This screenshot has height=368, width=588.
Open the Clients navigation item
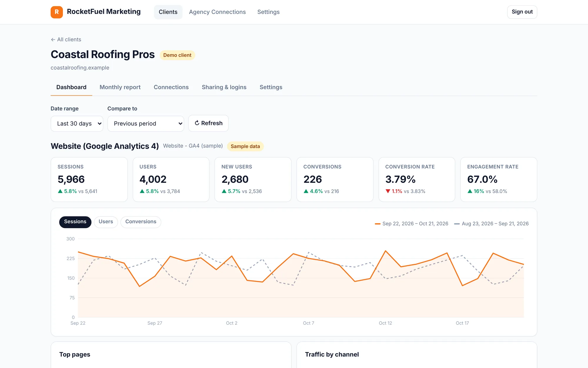pyautogui.click(x=168, y=12)
